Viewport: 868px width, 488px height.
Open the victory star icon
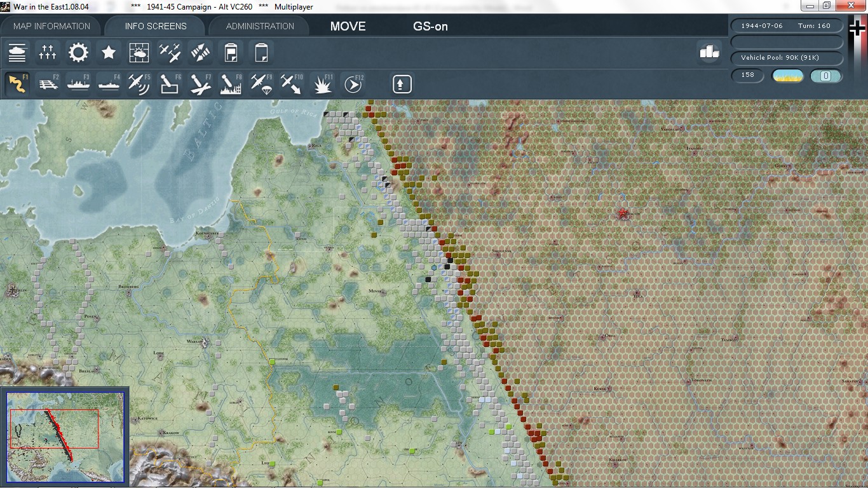pos(109,52)
